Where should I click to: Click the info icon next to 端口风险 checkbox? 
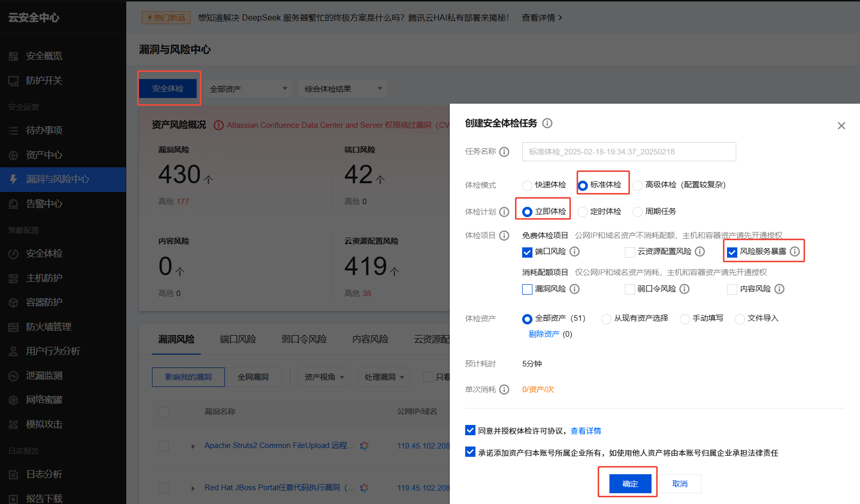click(575, 251)
